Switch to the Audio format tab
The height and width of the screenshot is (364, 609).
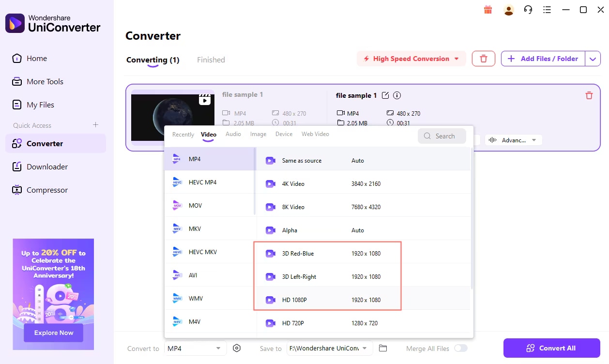click(x=233, y=134)
